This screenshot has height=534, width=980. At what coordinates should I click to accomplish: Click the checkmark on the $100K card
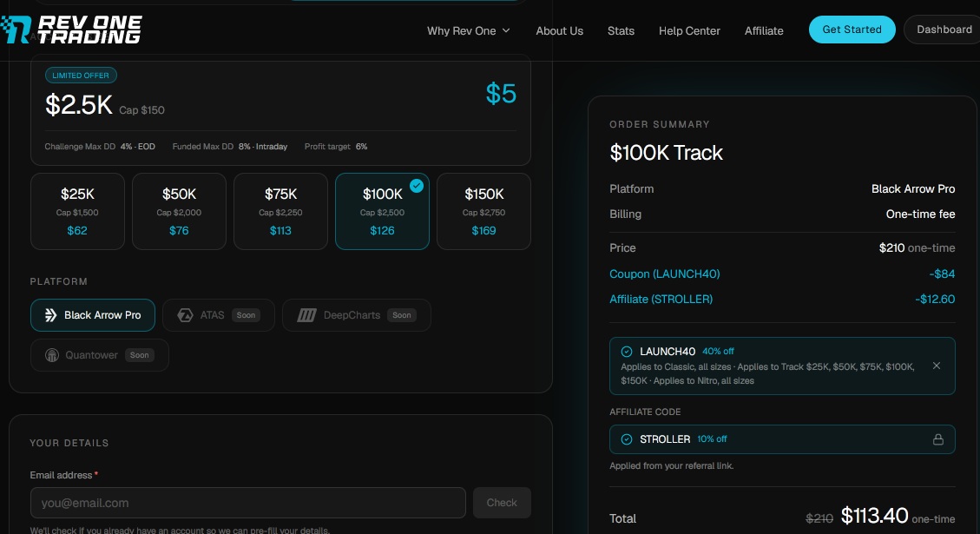(417, 186)
